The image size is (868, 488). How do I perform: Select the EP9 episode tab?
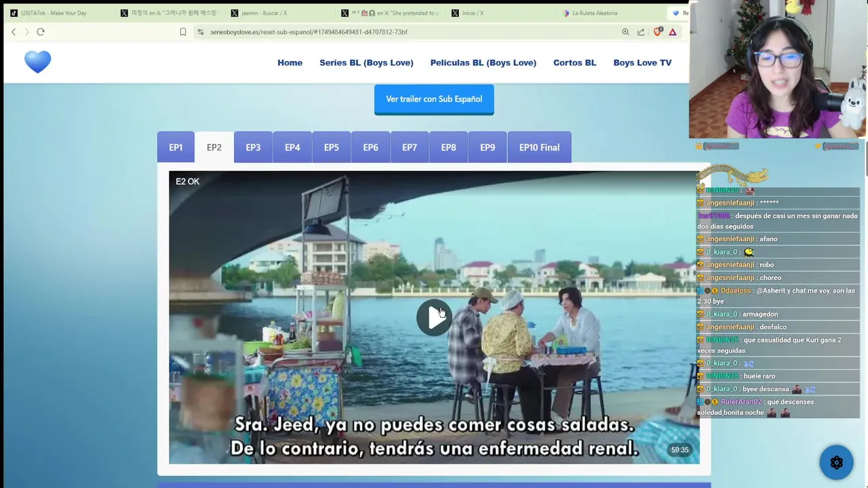488,147
